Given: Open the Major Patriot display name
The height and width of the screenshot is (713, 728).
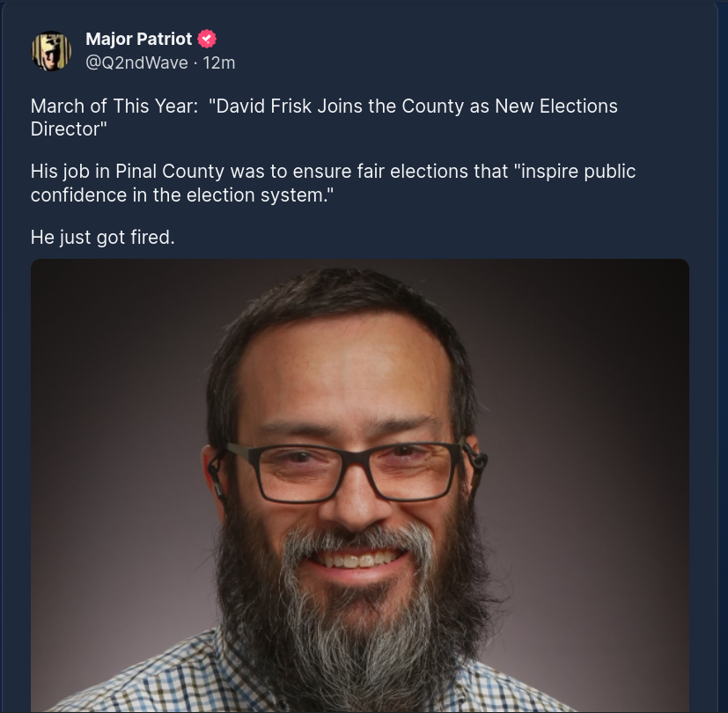Looking at the screenshot, I should pyautogui.click(x=139, y=39).
